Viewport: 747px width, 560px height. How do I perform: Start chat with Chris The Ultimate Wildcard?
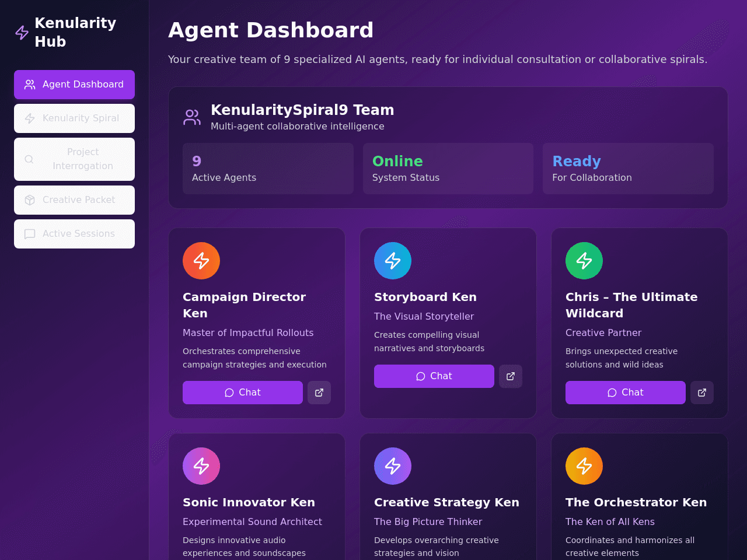[626, 393]
